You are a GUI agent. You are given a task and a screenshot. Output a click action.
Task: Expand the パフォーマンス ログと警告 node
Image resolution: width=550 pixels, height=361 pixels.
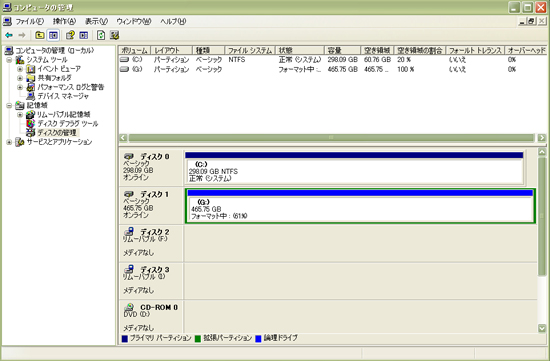20,87
